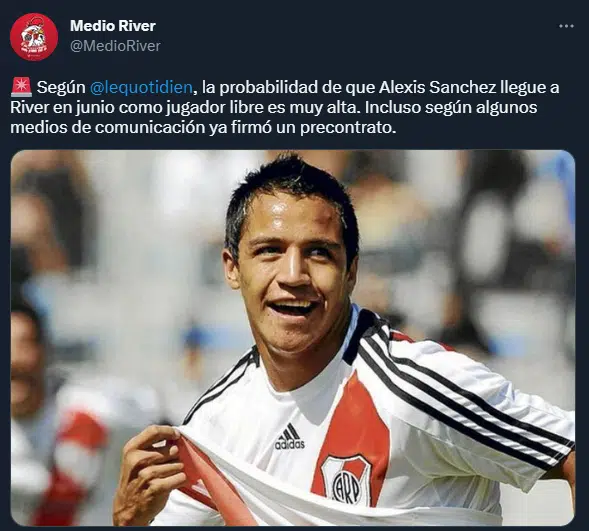Click the Adidas logo on the jersey
This screenshot has width=589, height=531.
point(289,436)
